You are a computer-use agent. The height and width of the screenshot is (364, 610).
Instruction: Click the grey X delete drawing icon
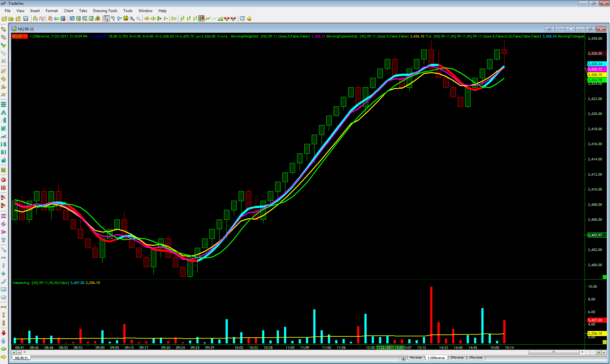click(x=3, y=61)
